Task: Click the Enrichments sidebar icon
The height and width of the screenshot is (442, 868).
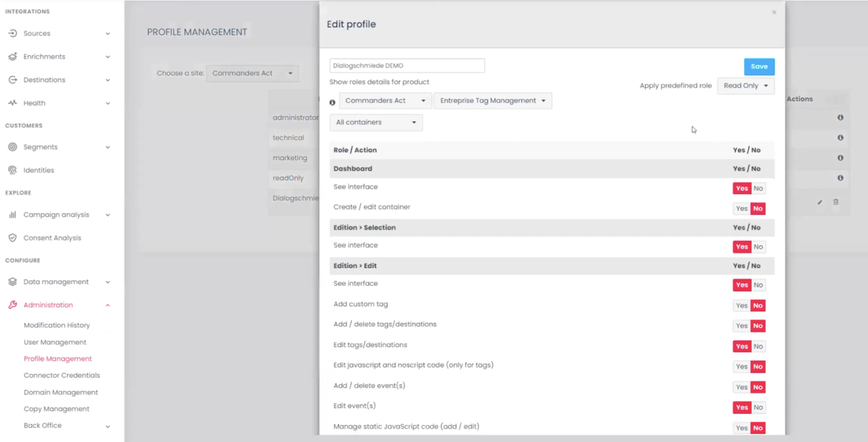Action: point(13,56)
